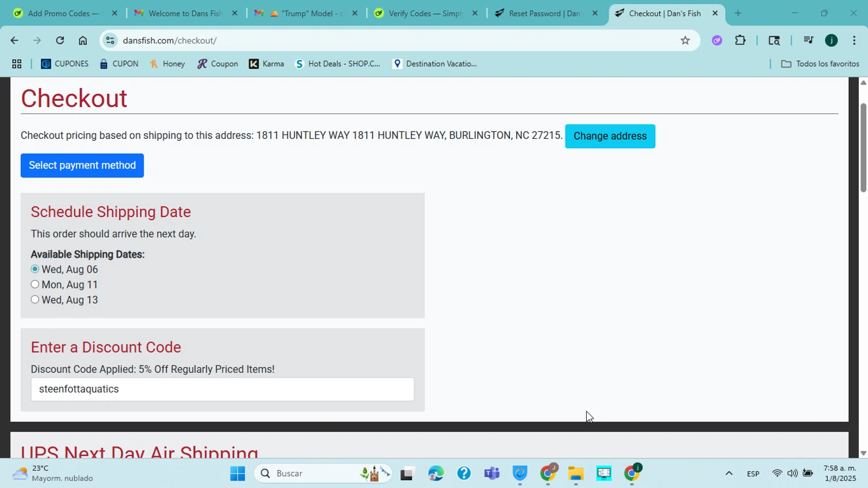
Task: Open the Chrome profile avatar
Action: pyautogui.click(x=832, y=41)
